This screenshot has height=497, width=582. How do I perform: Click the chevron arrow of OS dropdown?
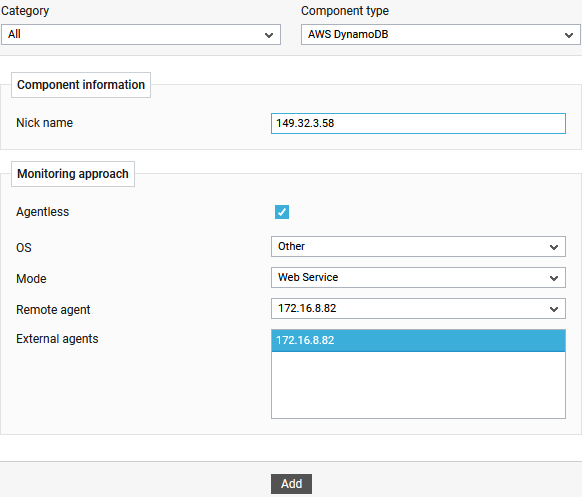coord(554,247)
